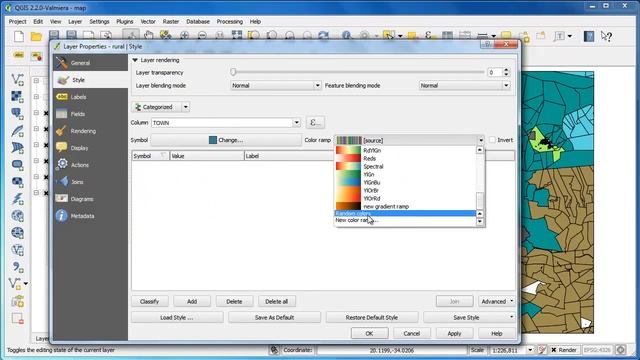Viewport: 640px width, 360px height.
Task: Click the Open Project folder icon
Action: pyautogui.click(x=36, y=36)
